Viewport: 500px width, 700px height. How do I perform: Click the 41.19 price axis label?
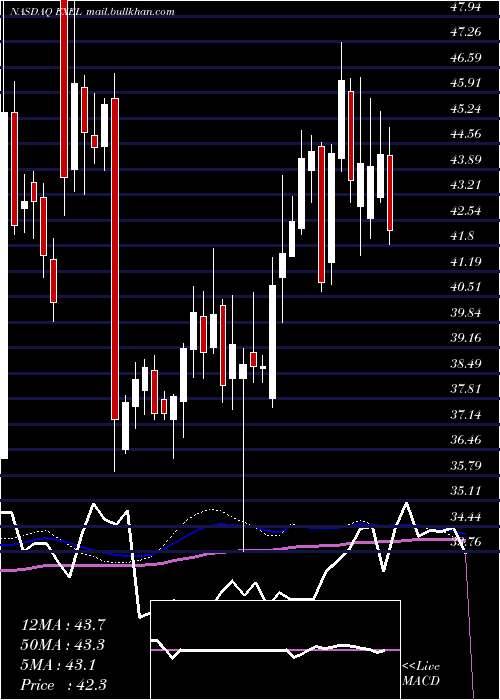466,261
